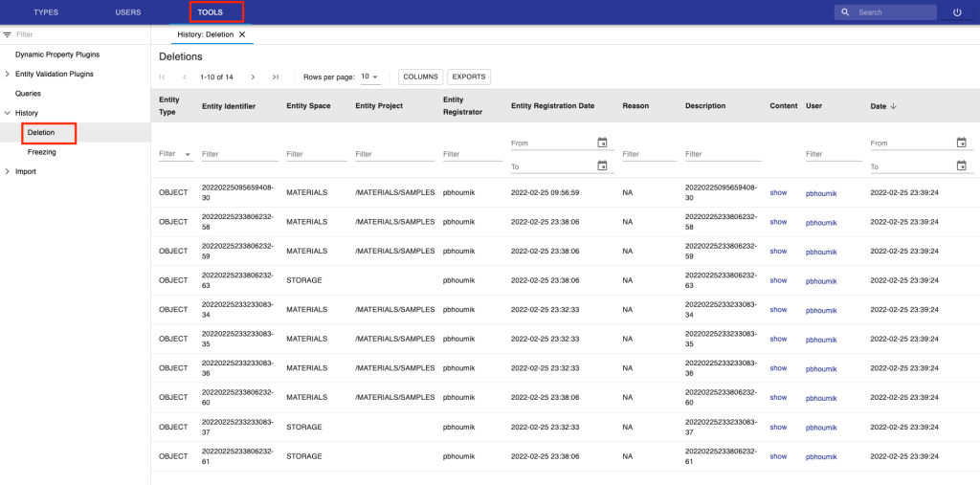This screenshot has width=980, height=485.
Task: Switch to the USERS tab
Action: (x=128, y=12)
